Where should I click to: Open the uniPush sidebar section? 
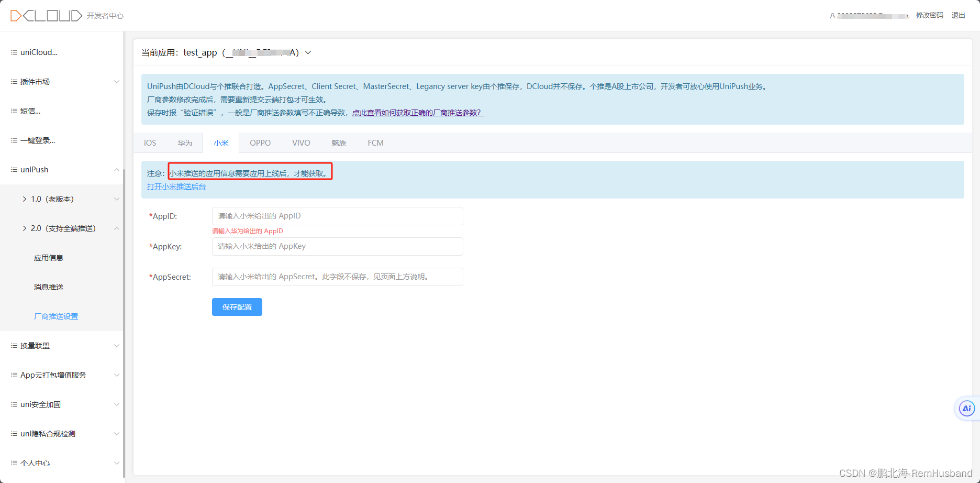(x=34, y=169)
